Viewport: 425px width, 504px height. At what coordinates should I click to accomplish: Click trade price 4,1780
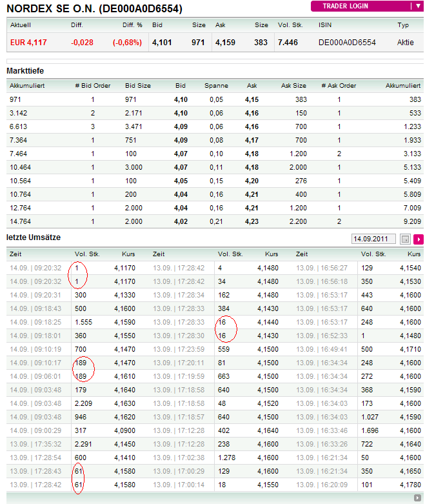coord(411,485)
